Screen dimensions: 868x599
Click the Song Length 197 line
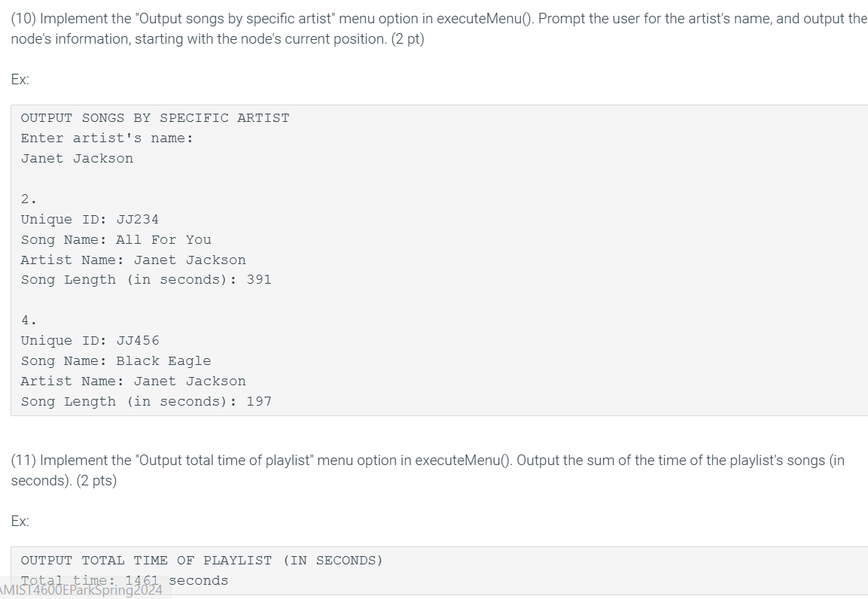[x=146, y=402]
